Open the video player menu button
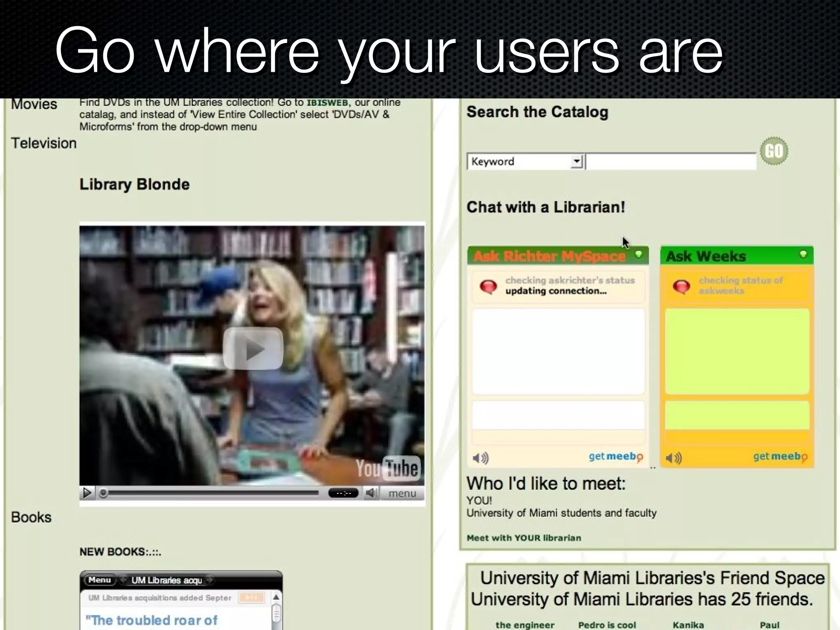The width and height of the screenshot is (840, 630). [x=402, y=493]
